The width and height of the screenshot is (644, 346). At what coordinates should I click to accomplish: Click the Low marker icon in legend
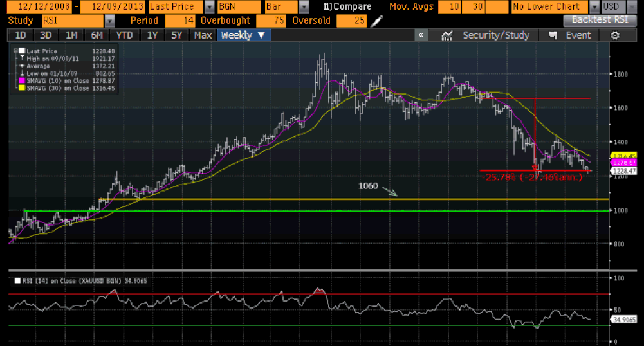coord(22,73)
